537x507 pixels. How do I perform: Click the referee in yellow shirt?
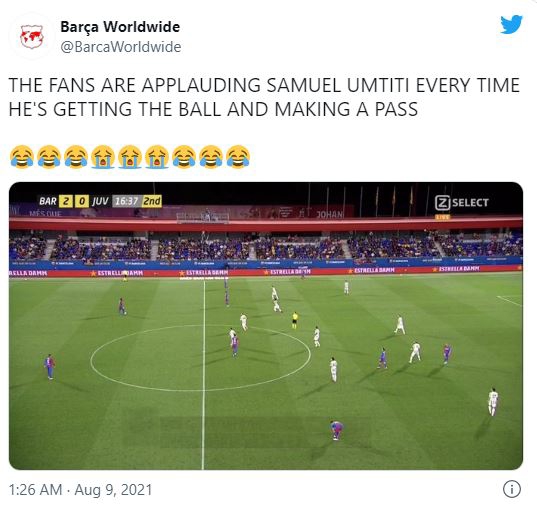click(294, 320)
